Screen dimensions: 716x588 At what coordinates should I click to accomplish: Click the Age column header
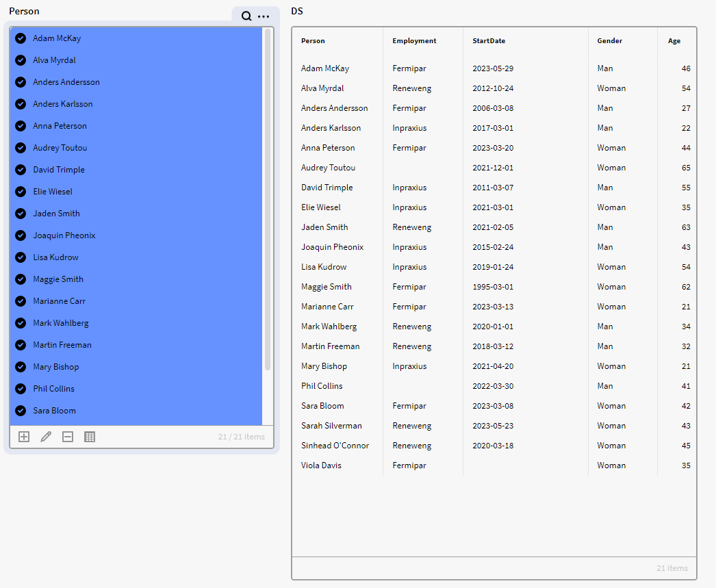(674, 41)
